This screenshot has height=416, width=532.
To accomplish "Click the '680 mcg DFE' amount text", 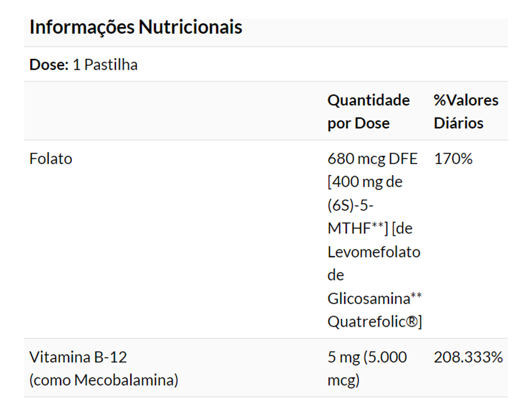I will [372, 159].
